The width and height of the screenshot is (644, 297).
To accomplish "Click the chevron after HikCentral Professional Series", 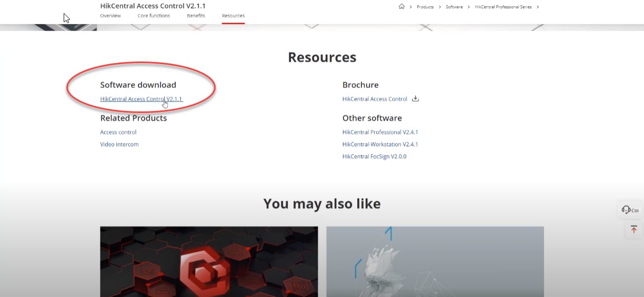I will (538, 7).
